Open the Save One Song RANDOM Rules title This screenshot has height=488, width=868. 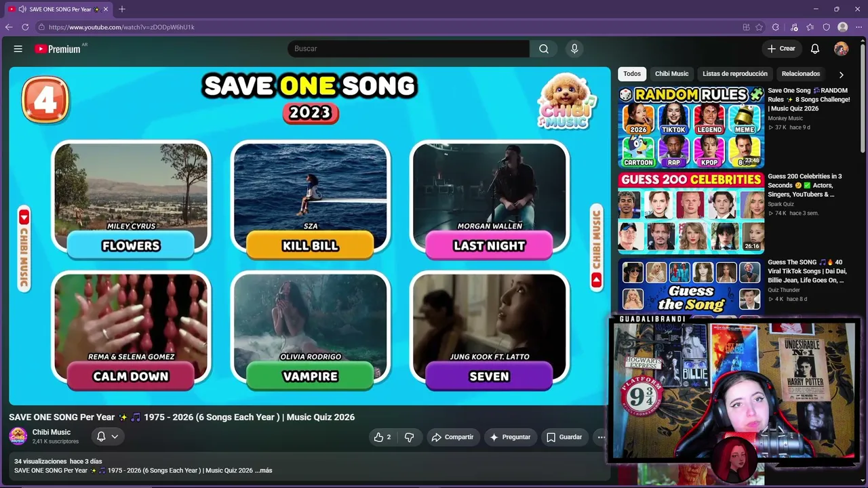(x=809, y=100)
